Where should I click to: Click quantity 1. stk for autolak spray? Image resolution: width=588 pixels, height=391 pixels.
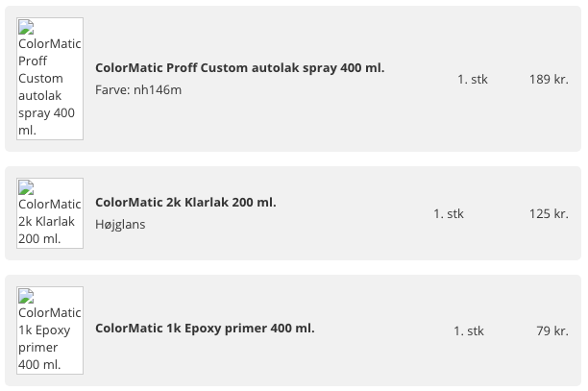473,79
